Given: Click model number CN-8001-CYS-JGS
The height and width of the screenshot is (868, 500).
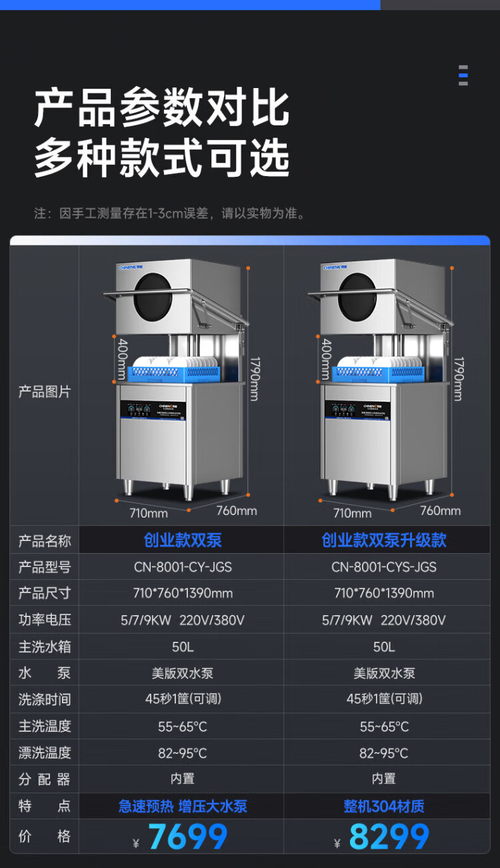Looking at the screenshot, I should pyautogui.click(x=384, y=567).
